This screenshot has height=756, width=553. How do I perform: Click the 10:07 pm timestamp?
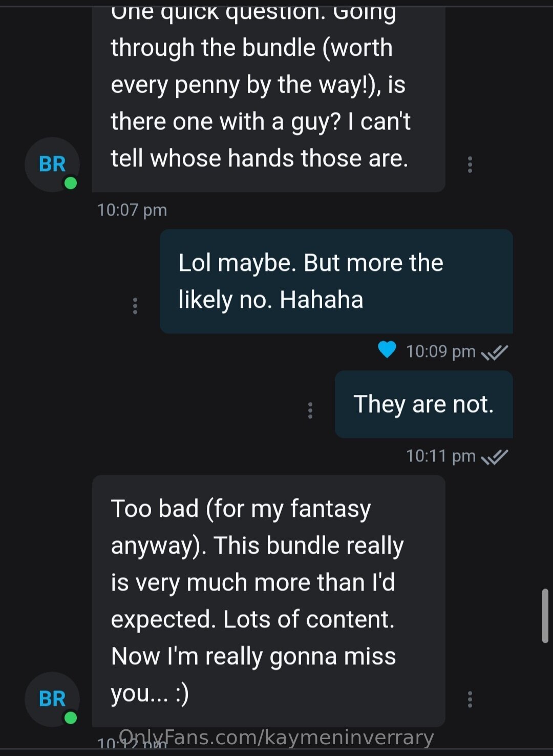pos(132,210)
